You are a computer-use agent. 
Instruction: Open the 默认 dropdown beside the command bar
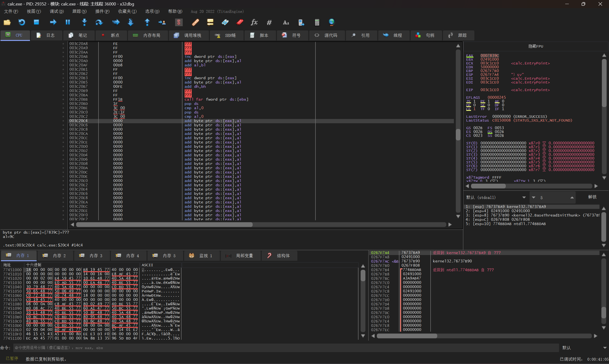pyautogui.click(x=584, y=348)
